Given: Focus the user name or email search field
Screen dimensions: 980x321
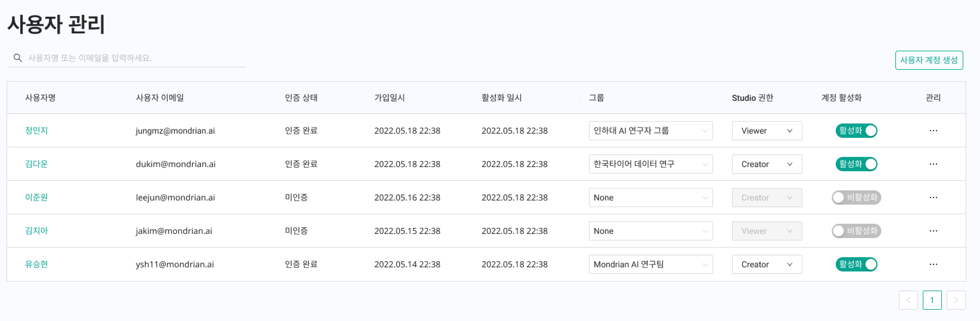Looking at the screenshot, I should click(133, 58).
